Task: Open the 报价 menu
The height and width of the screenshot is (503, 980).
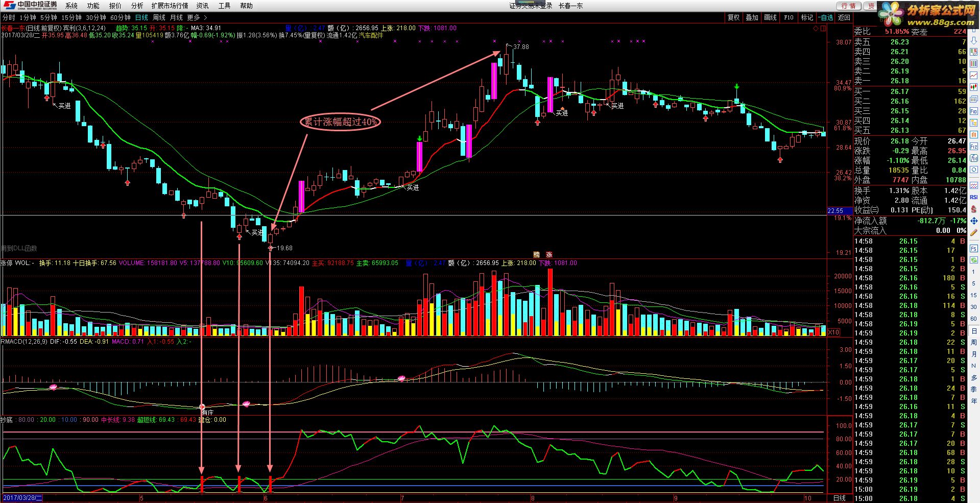Action: point(115,6)
